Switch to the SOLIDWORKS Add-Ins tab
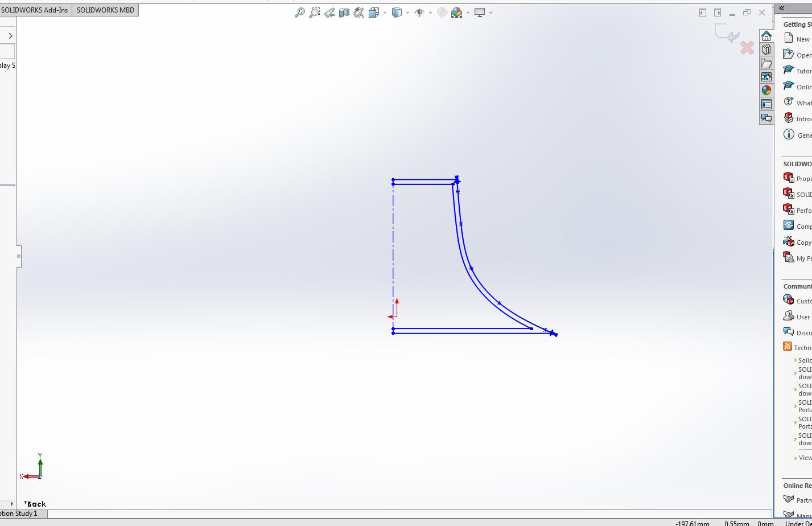This screenshot has height=526, width=812. pyautogui.click(x=35, y=10)
